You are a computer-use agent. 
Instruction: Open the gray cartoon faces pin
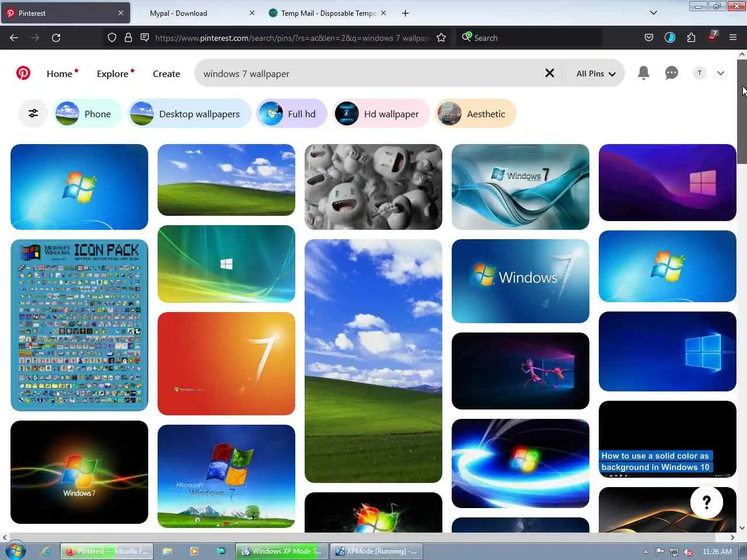pos(373,187)
